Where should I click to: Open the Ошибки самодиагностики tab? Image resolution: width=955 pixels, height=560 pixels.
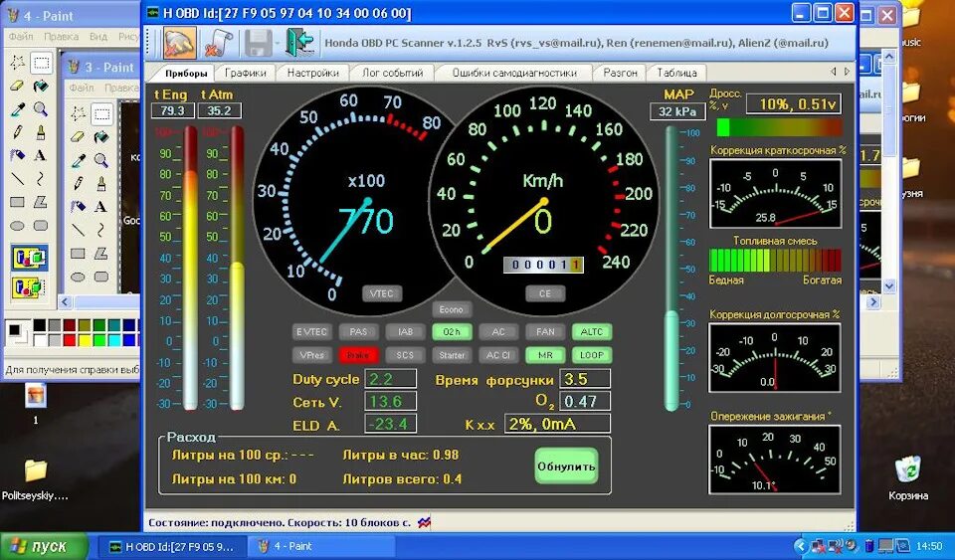coord(514,73)
